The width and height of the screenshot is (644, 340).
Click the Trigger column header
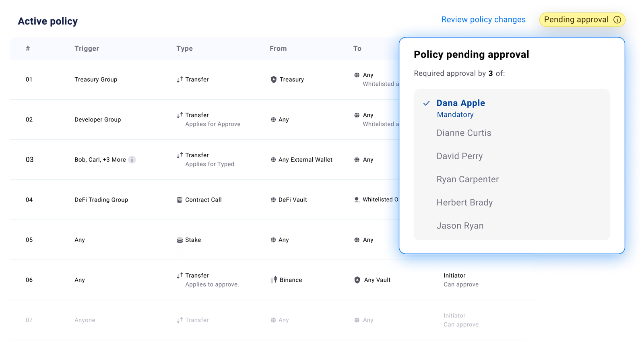click(87, 49)
